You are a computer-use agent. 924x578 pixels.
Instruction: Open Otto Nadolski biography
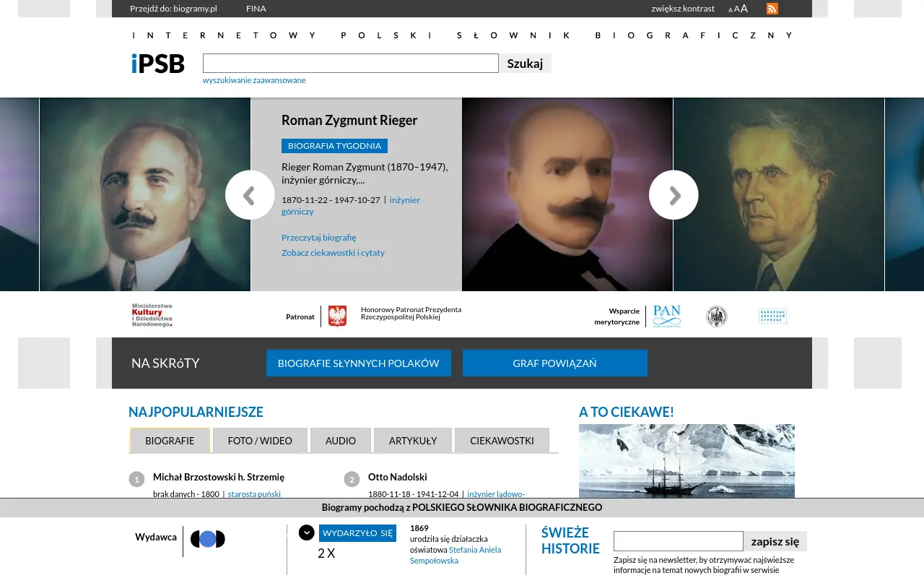[x=398, y=477]
